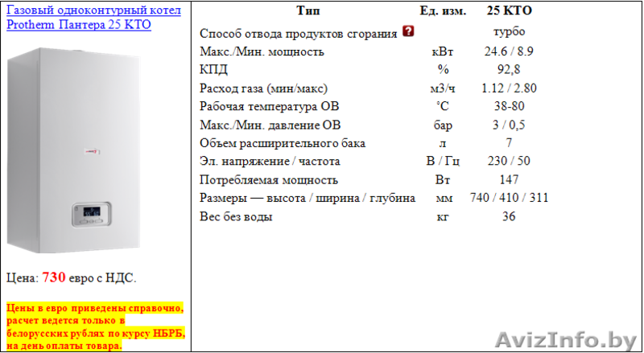Select the 'Рабочая температура ОВ' label
Viewport: 644px width, 353px height.
tap(270, 107)
